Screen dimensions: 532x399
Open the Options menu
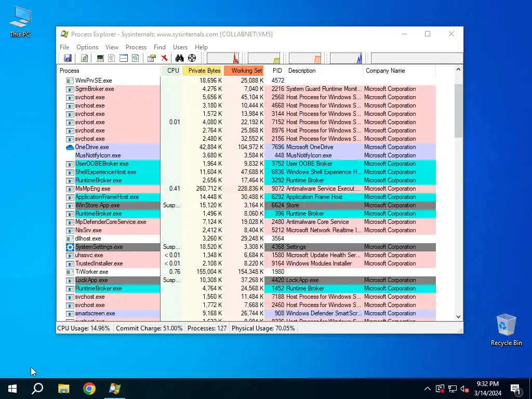click(87, 47)
